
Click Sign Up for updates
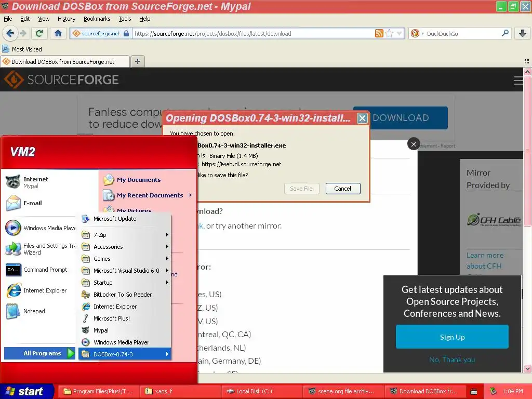[x=452, y=337]
